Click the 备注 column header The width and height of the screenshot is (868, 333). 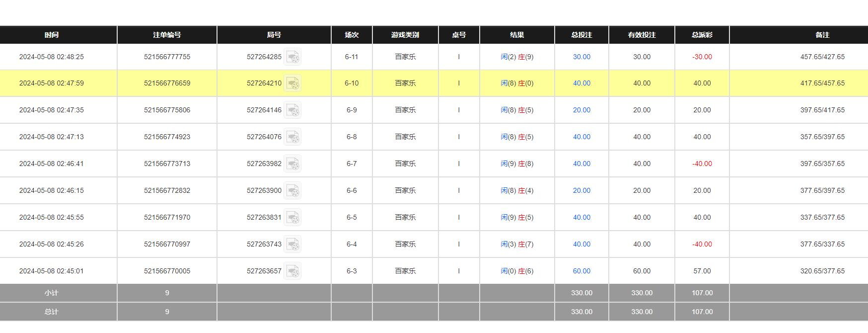[822, 35]
